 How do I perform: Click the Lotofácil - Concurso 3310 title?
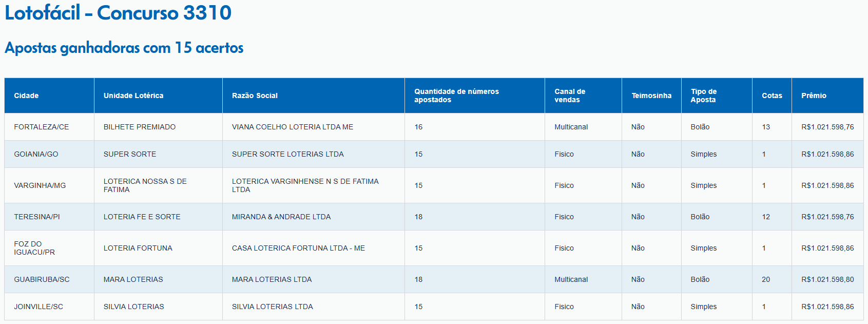(118, 13)
